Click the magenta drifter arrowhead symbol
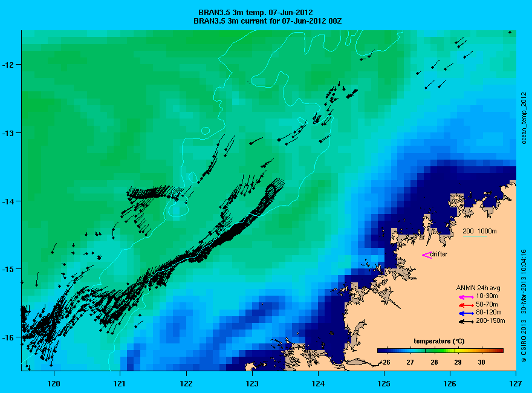 tap(426, 255)
